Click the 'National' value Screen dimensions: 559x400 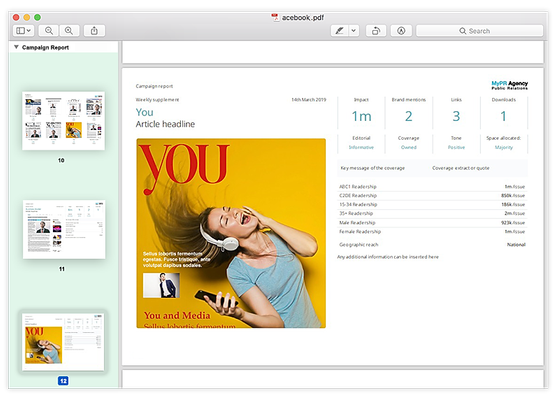(x=516, y=245)
